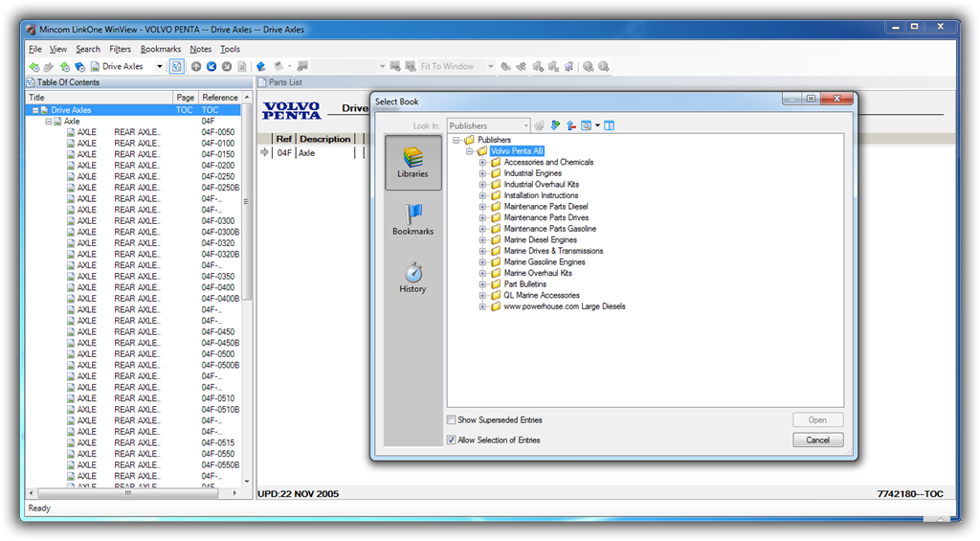Open the View menu
Viewport: 980px width, 541px height.
(x=58, y=49)
